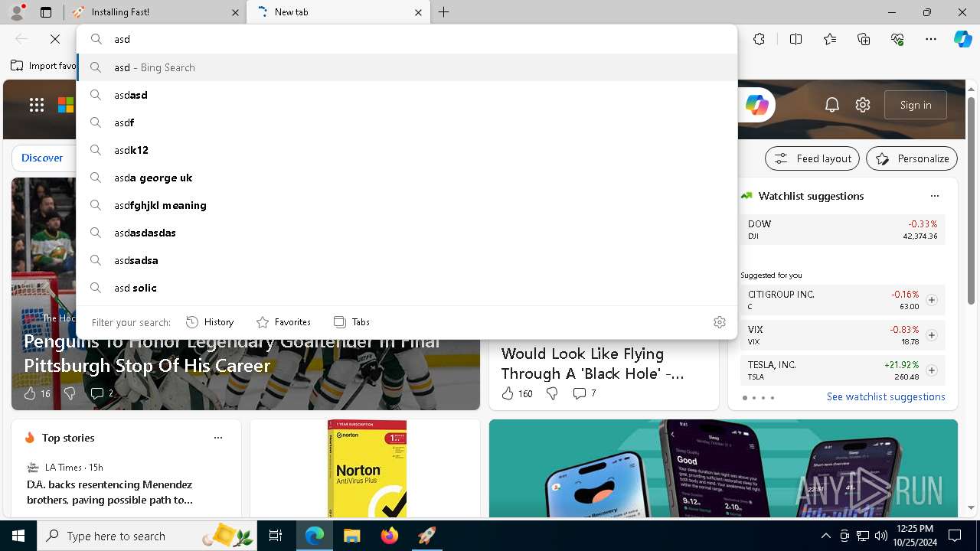Viewport: 980px width, 551px height.
Task: Open See watchlist suggestions link
Action: (x=886, y=396)
